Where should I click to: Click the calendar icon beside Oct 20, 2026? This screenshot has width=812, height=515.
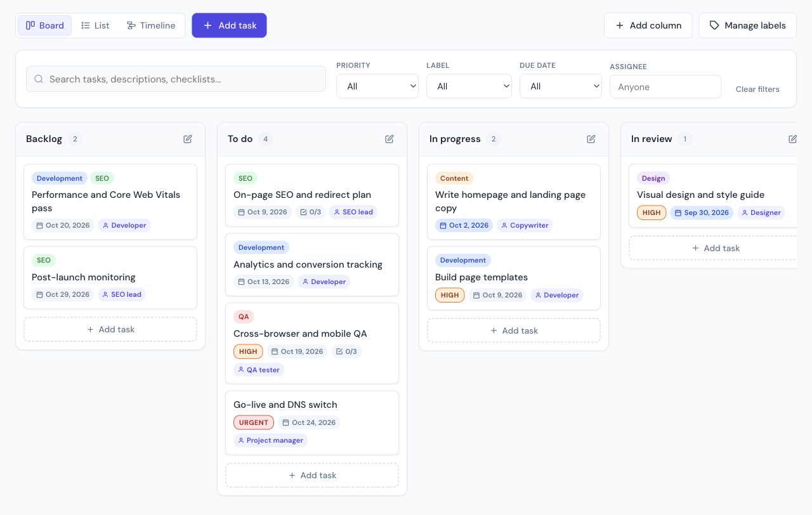(39, 225)
